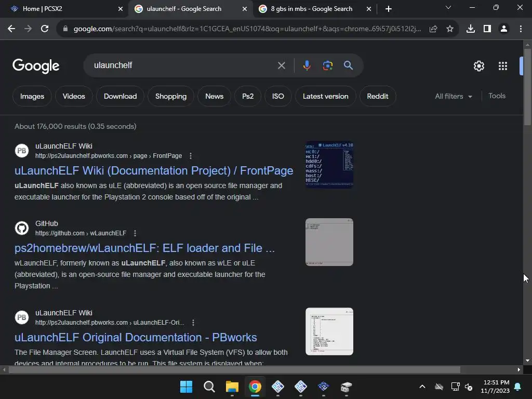Open the Chrome side panel
The image size is (532, 399).
pos(487,29)
